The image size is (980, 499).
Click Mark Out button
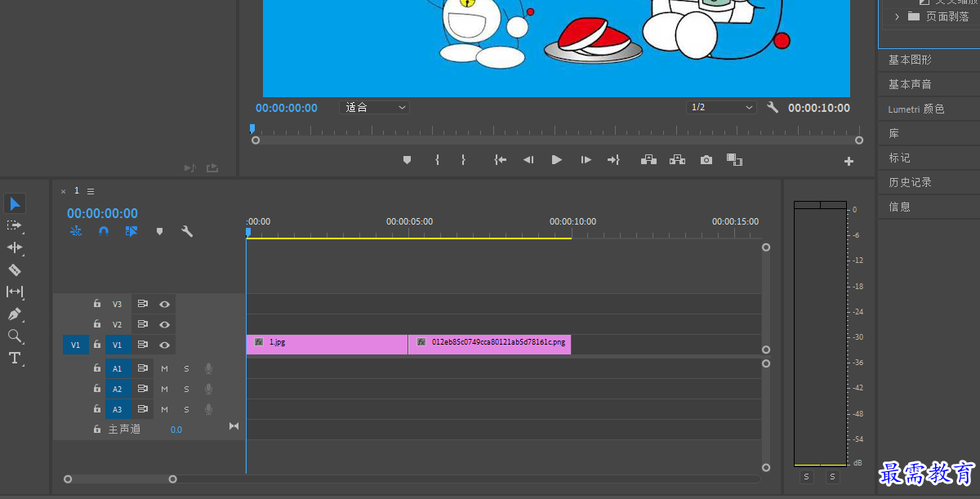click(x=463, y=160)
